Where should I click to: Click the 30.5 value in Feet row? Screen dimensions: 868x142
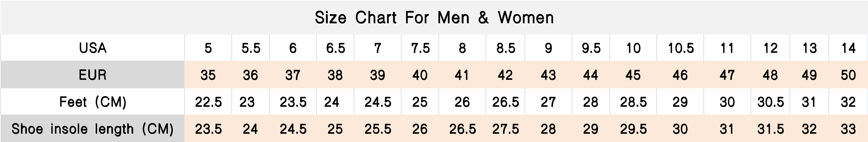point(771,102)
